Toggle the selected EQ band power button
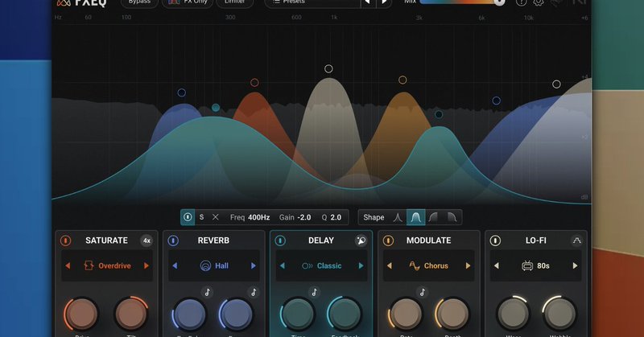Screen dimensions: 644x337 pos(188,217)
